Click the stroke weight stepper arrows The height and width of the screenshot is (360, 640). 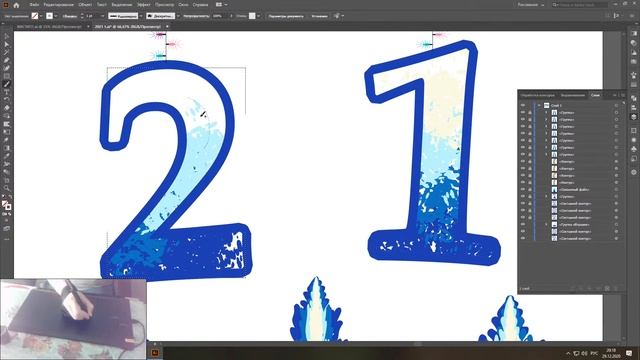[82, 16]
